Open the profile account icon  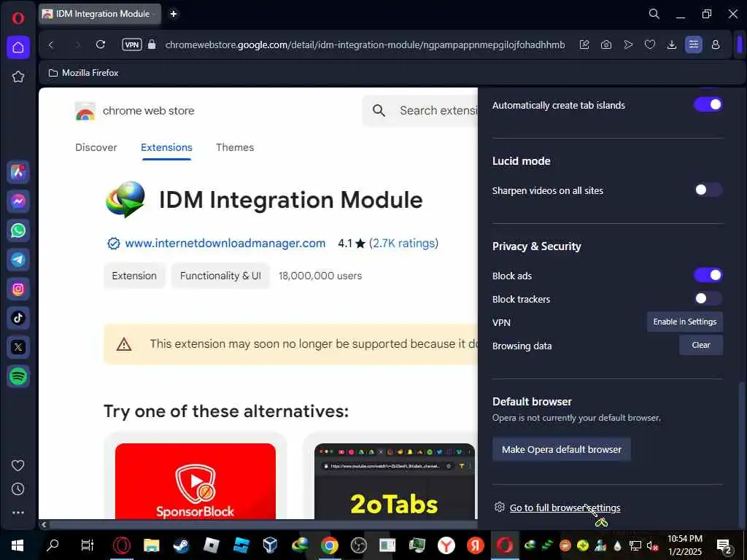(716, 44)
